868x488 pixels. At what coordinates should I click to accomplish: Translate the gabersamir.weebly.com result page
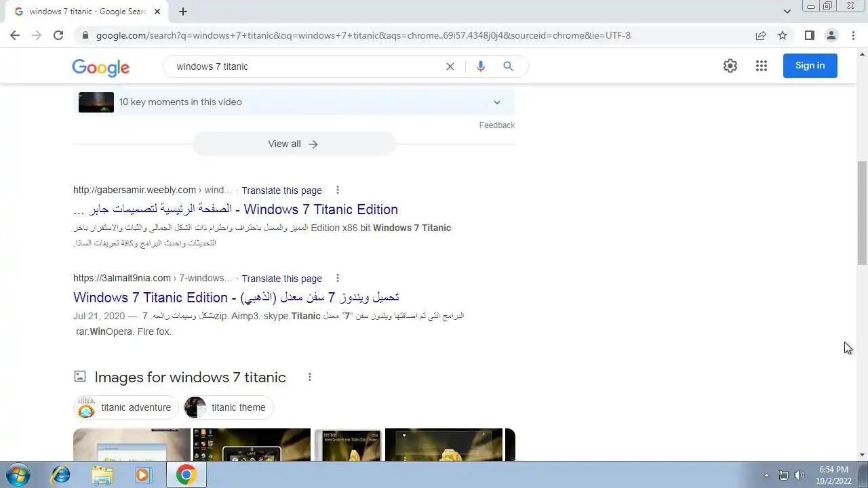click(x=281, y=190)
